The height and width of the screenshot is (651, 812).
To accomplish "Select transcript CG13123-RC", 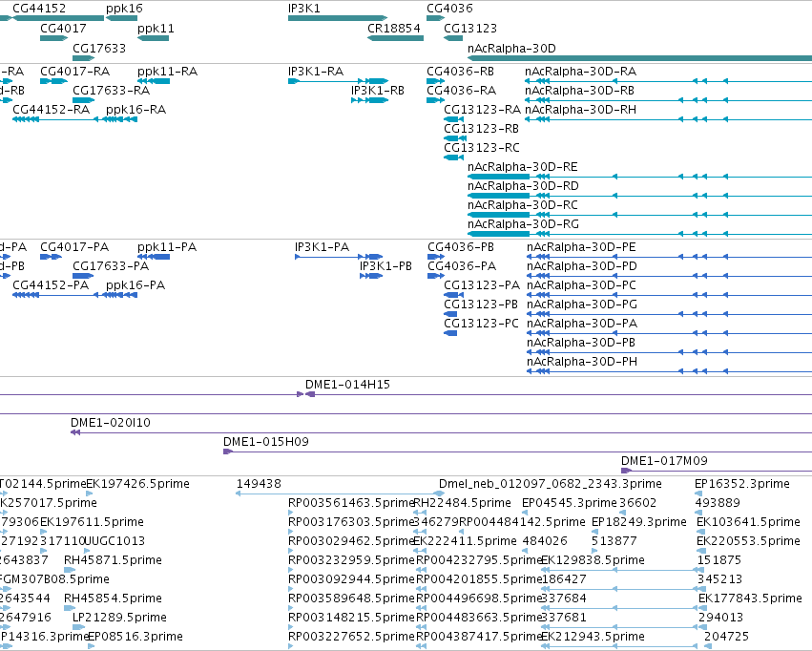I will (482, 148).
